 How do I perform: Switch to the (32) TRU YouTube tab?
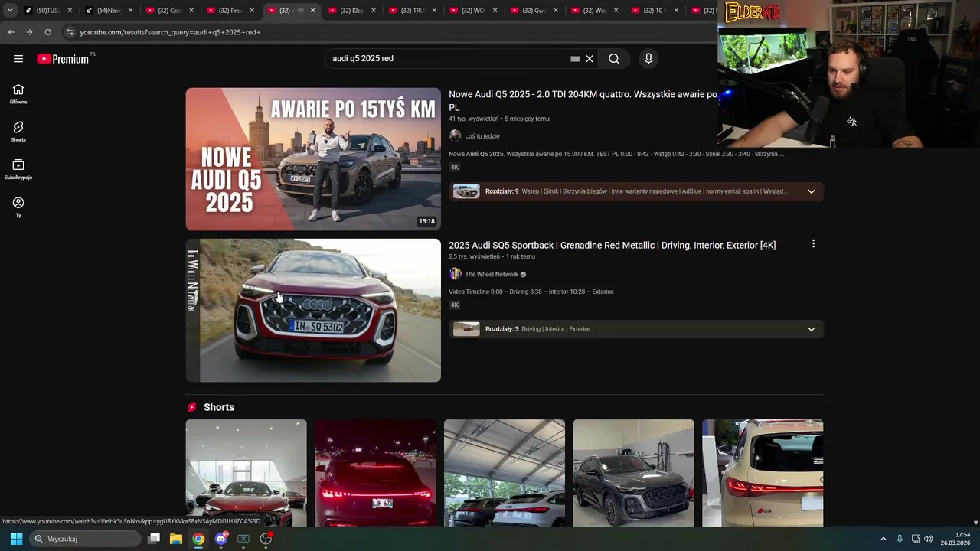(412, 11)
